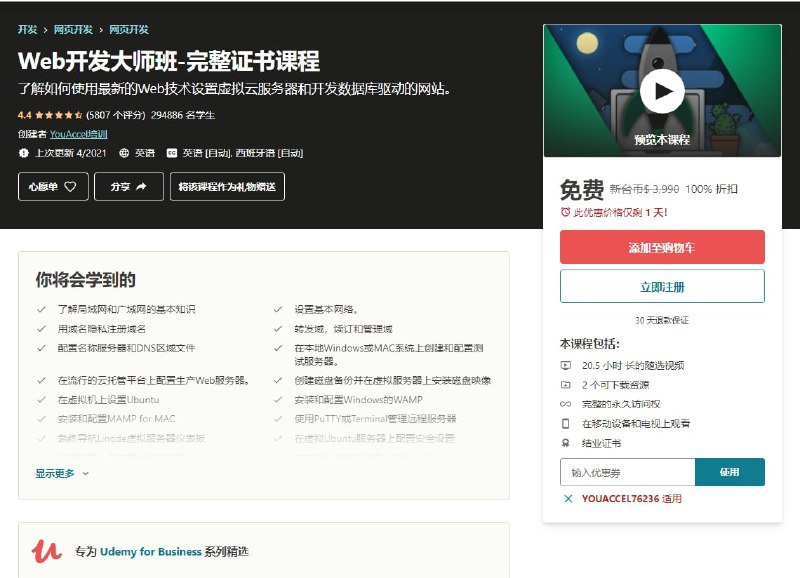Play the course preview video
Viewport: 800px width, 578px height.
662,91
